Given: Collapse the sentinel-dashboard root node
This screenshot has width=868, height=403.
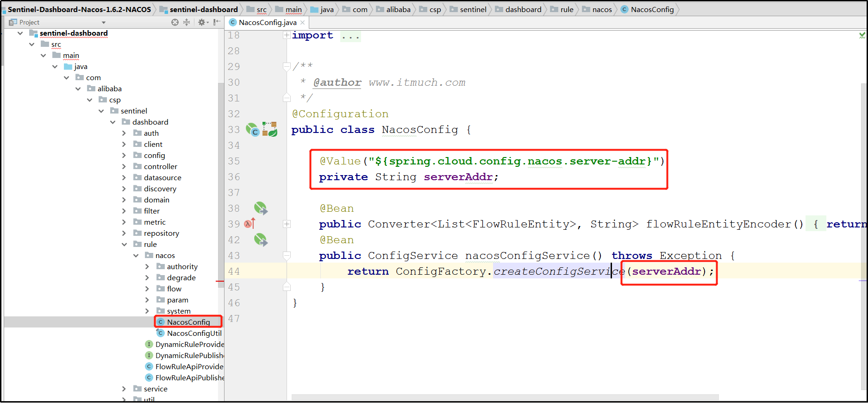Looking at the screenshot, I should click(20, 33).
